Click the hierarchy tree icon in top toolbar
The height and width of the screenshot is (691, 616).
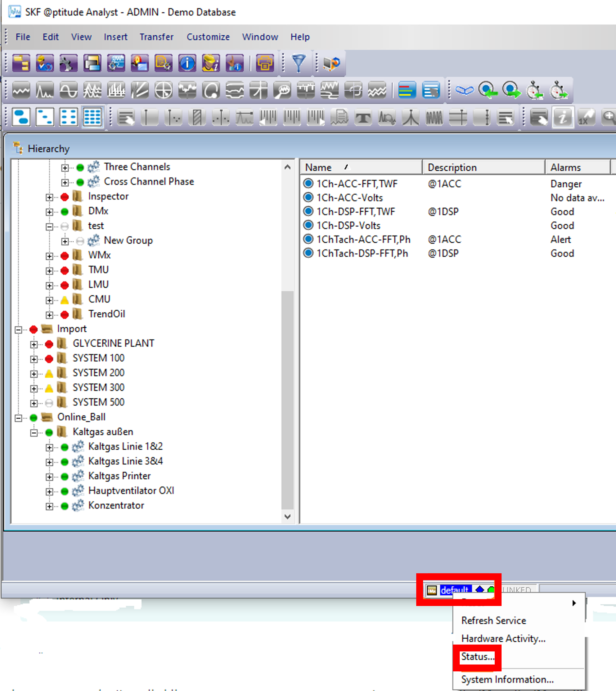tap(21, 63)
